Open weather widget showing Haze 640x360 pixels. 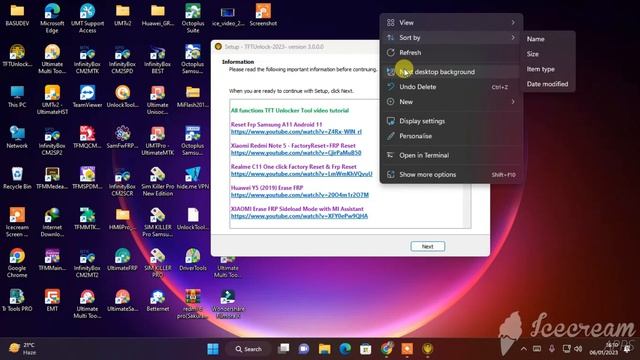click(x=23, y=349)
